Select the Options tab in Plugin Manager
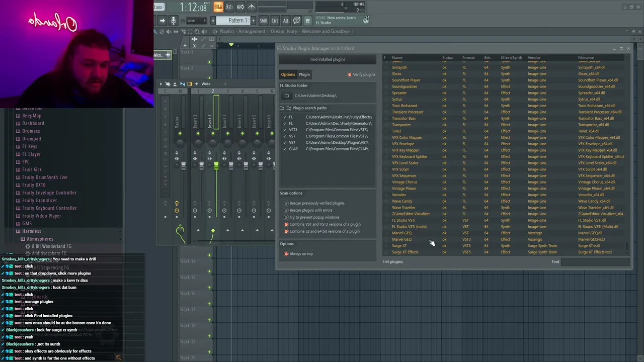 tap(288, 74)
